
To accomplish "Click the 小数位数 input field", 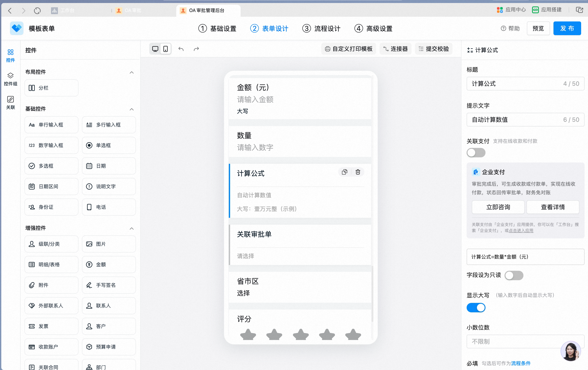I will [x=525, y=341].
